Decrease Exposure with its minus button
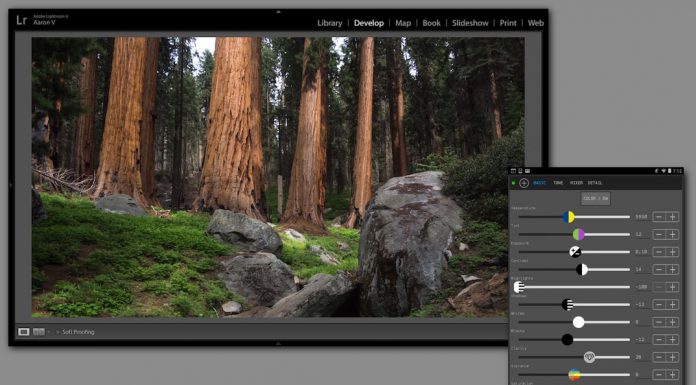 [x=659, y=252]
